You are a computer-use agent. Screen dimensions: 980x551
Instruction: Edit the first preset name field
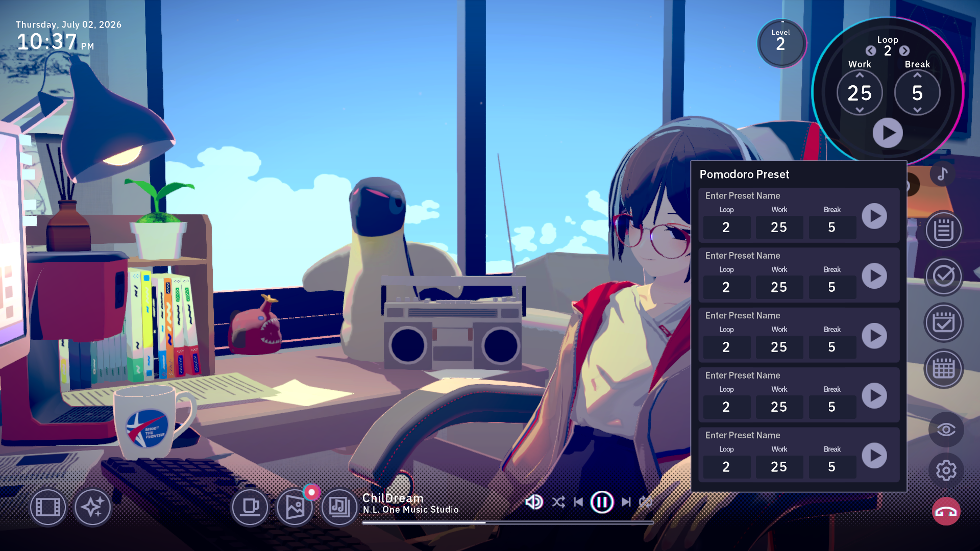[x=743, y=196]
